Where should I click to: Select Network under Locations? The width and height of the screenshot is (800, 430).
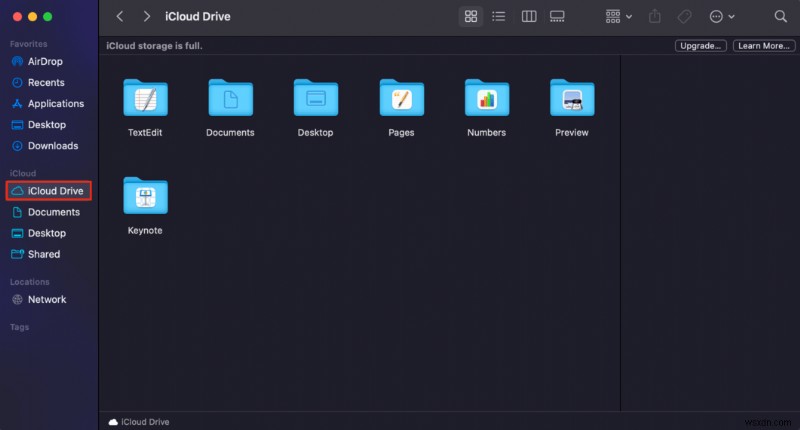click(x=46, y=299)
